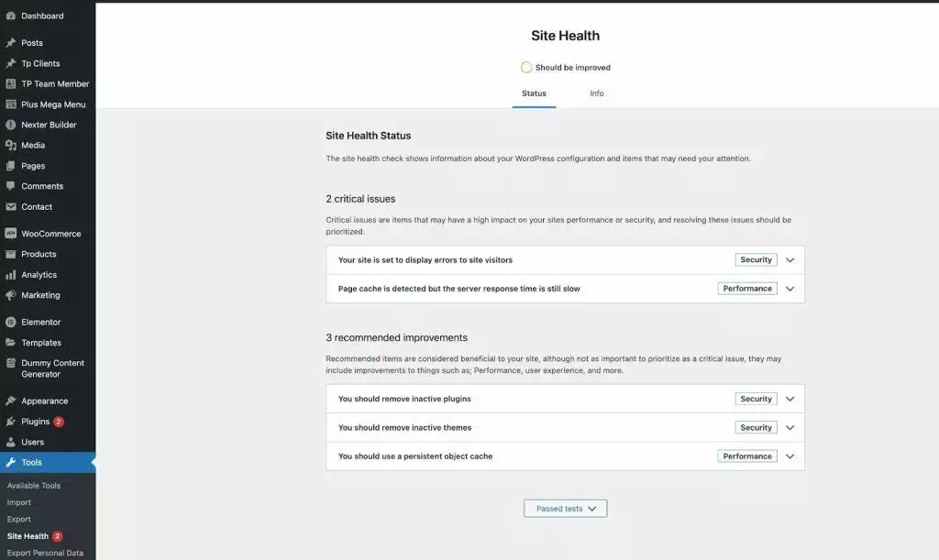Select the WooCommerce sidebar icon
The width and height of the screenshot is (939, 560).
click(11, 233)
